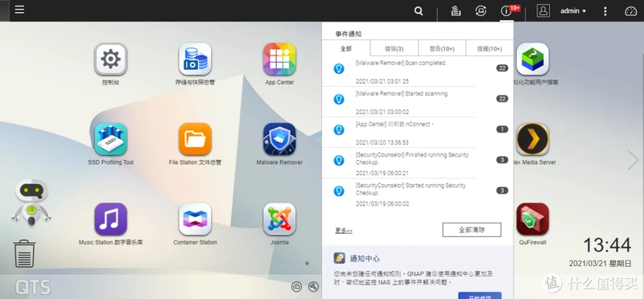This screenshot has height=299, width=644.
Task: Click the 通知中心 notification center icon
Action: pos(339,258)
